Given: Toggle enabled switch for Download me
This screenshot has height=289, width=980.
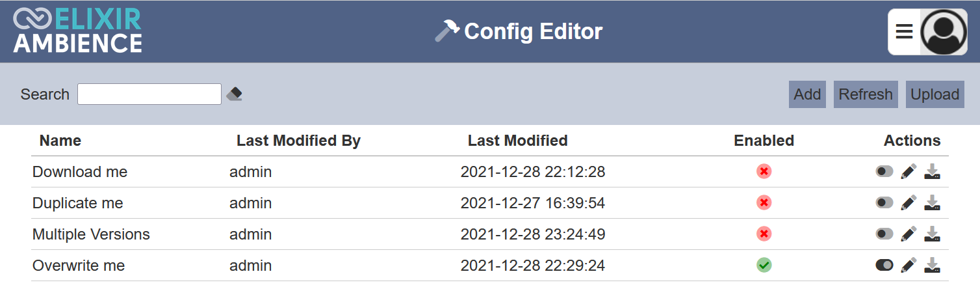Looking at the screenshot, I should [884, 172].
